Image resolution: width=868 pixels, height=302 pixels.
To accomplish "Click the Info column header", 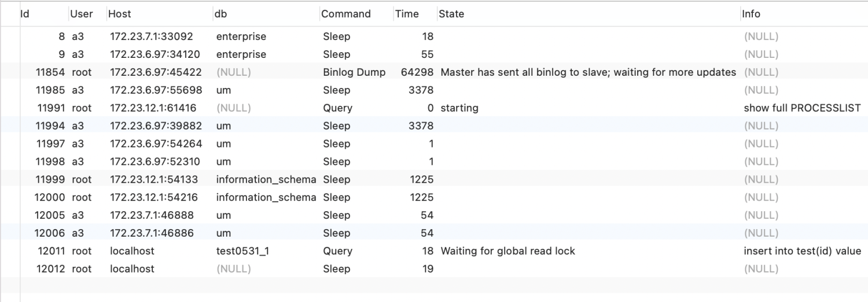I will click(x=751, y=14).
